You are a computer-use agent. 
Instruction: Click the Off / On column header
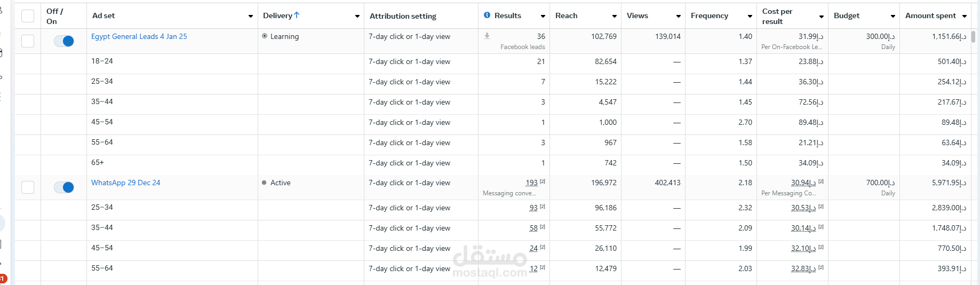(x=54, y=16)
